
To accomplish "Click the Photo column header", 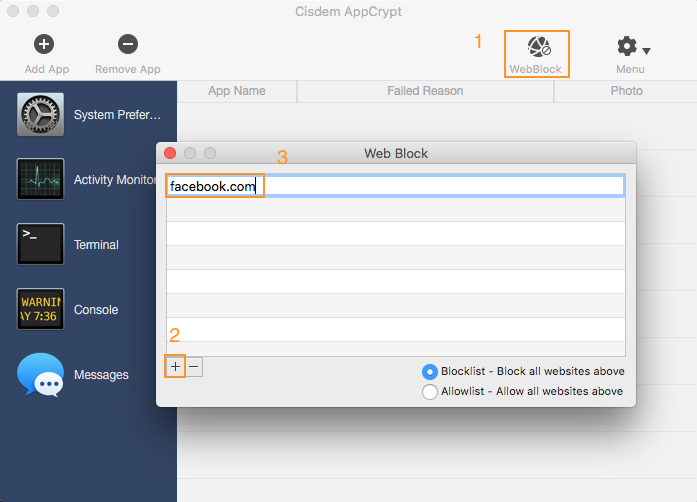I will coord(626,91).
